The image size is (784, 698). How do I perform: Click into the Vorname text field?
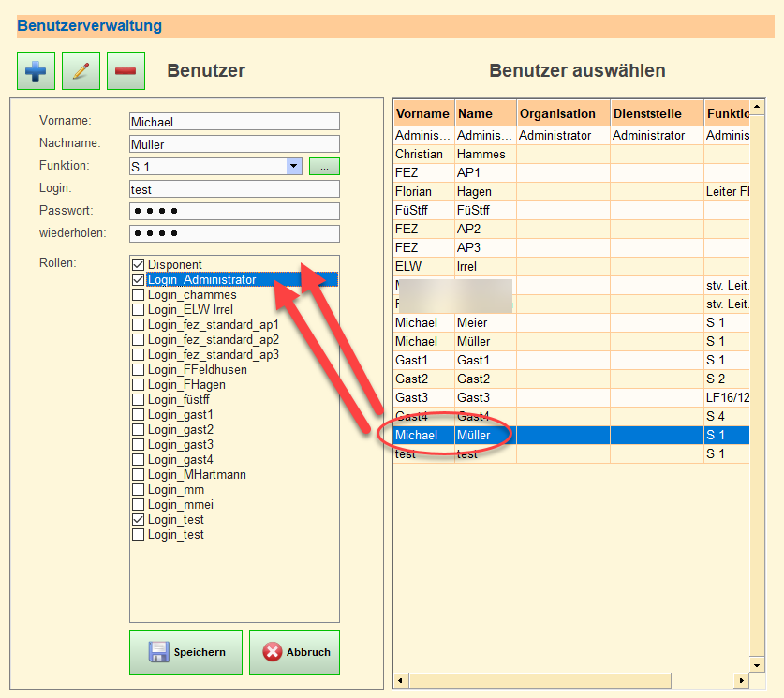tap(234, 122)
